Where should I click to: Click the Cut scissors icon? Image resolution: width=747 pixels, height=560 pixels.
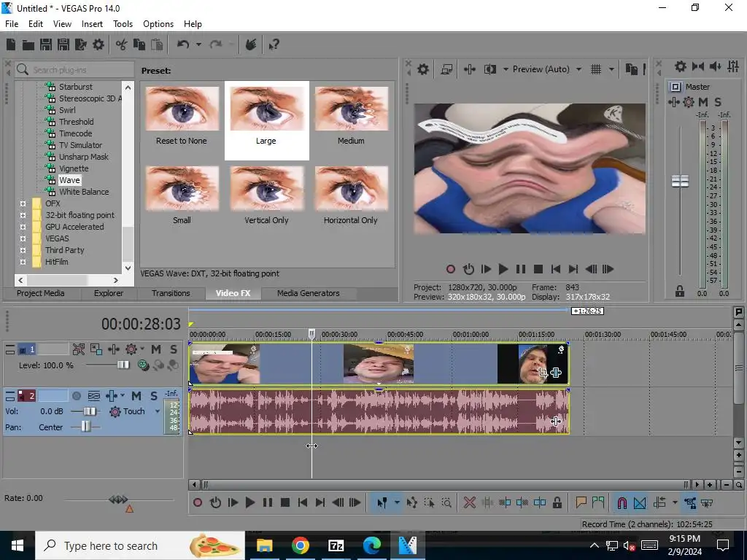pyautogui.click(x=122, y=44)
